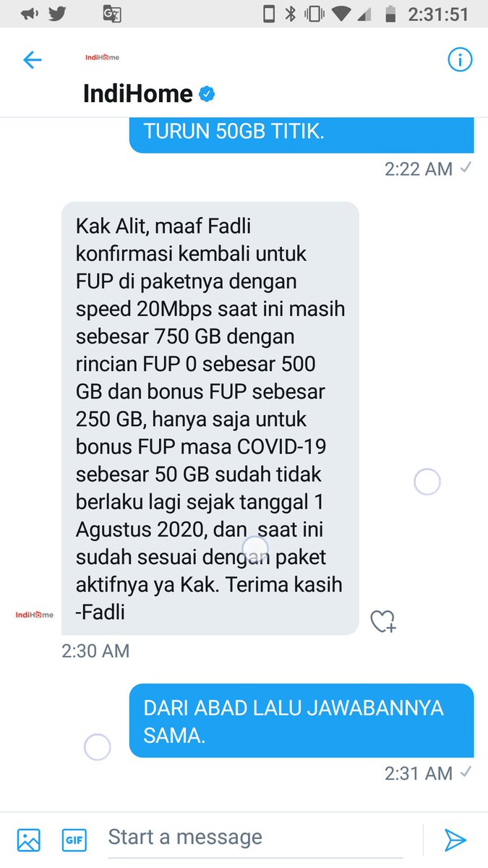This screenshot has height=868, width=488.
Task: Tap the IndiHome logo in the header
Action: (x=101, y=57)
